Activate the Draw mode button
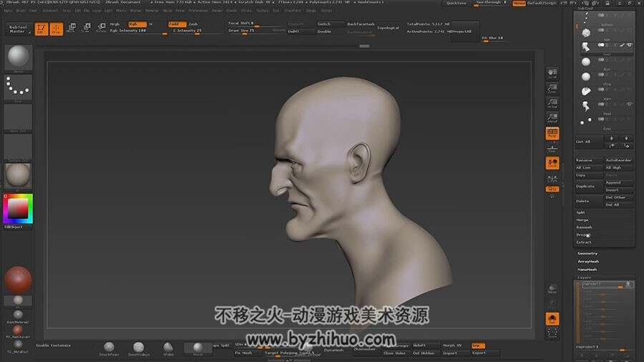This screenshot has width=644, height=362. click(x=57, y=29)
